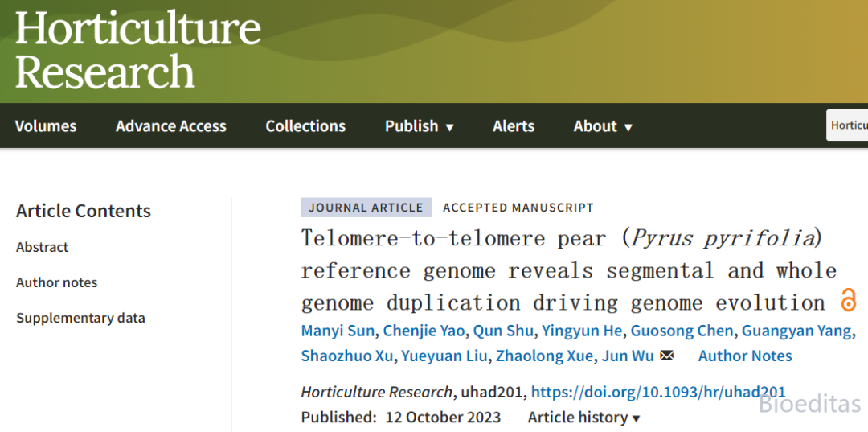This screenshot has width=868, height=432.
Task: Open Author Notes link beside authors
Action: click(x=745, y=356)
